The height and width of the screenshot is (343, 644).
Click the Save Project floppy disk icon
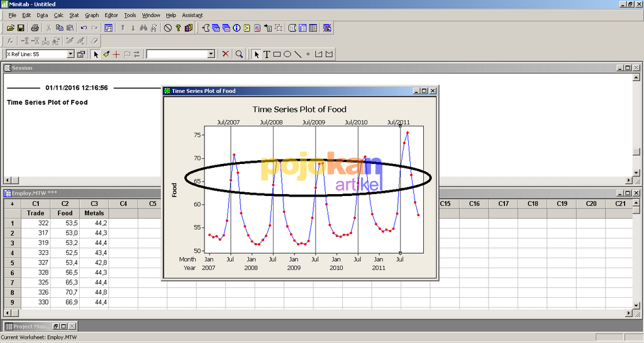click(x=21, y=28)
